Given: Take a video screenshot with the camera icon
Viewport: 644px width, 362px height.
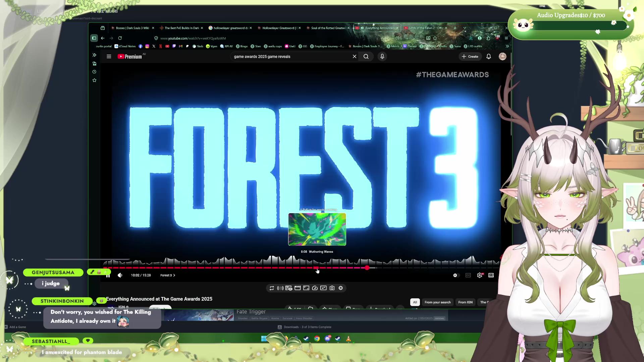Looking at the screenshot, I should point(332,288).
